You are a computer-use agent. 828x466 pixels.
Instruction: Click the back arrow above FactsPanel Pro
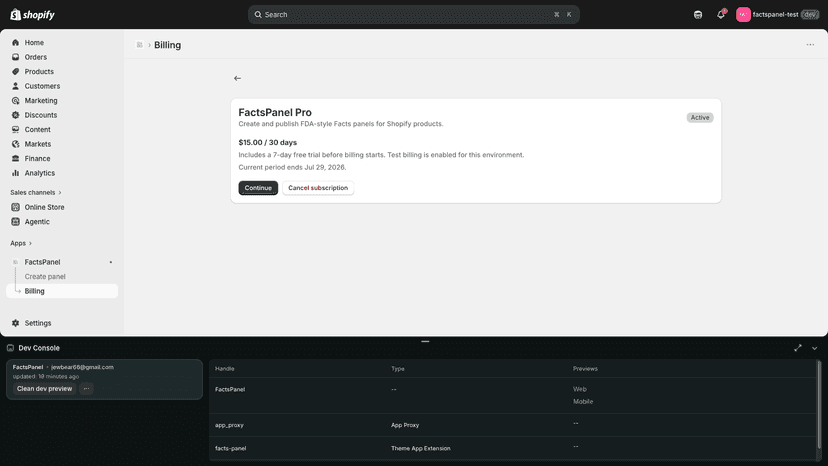pyautogui.click(x=238, y=78)
